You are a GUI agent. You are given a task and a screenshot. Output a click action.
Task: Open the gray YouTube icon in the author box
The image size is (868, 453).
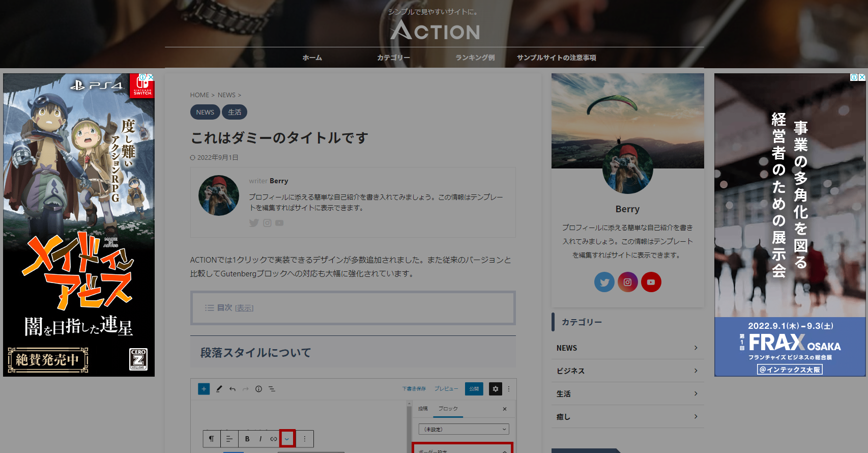click(x=279, y=223)
